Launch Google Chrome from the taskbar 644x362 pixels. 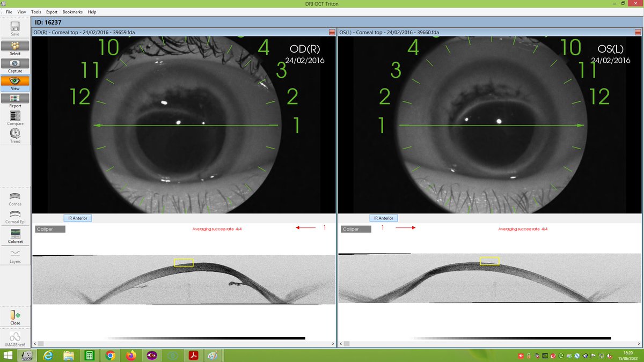pyautogui.click(x=110, y=355)
